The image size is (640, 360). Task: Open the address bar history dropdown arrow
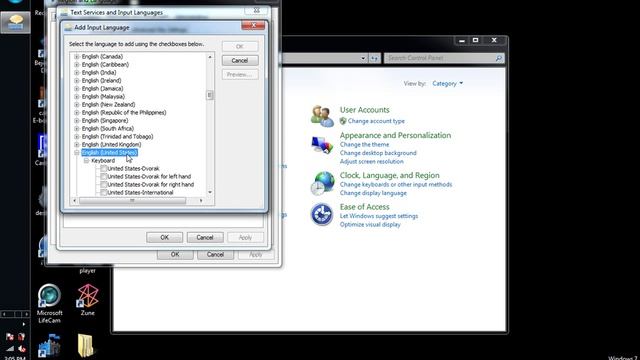point(363,58)
